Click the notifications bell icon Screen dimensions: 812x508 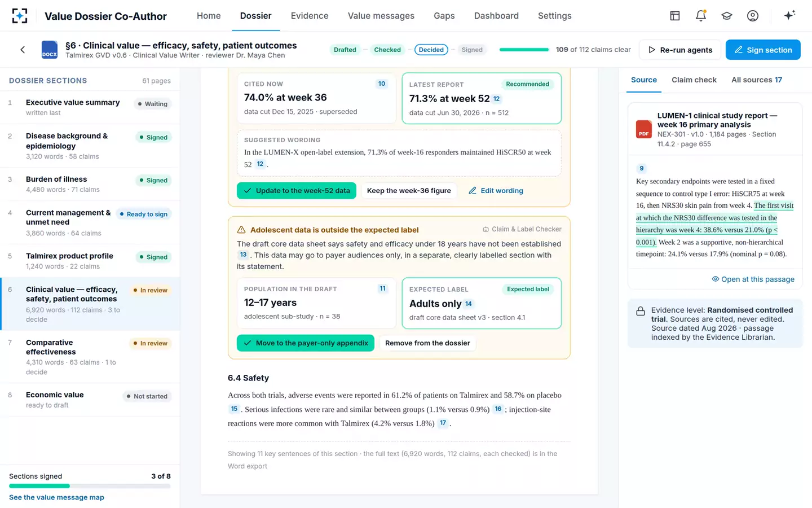point(701,16)
